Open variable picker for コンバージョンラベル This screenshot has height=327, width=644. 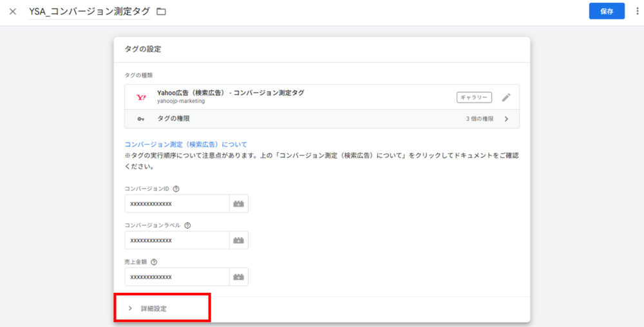tap(239, 241)
